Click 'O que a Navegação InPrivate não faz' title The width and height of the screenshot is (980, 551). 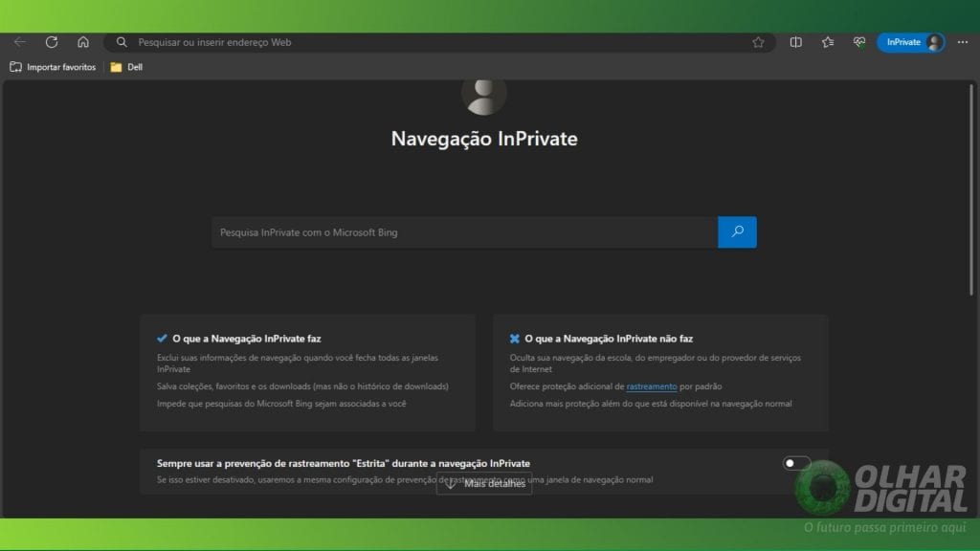(x=609, y=339)
